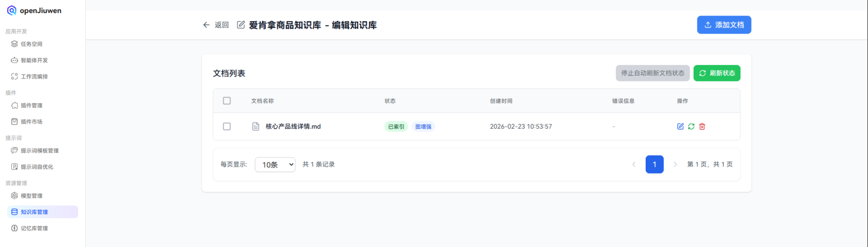The image size is (868, 247).
Task: Click file name 核心产品线详情.md
Action: (x=293, y=126)
